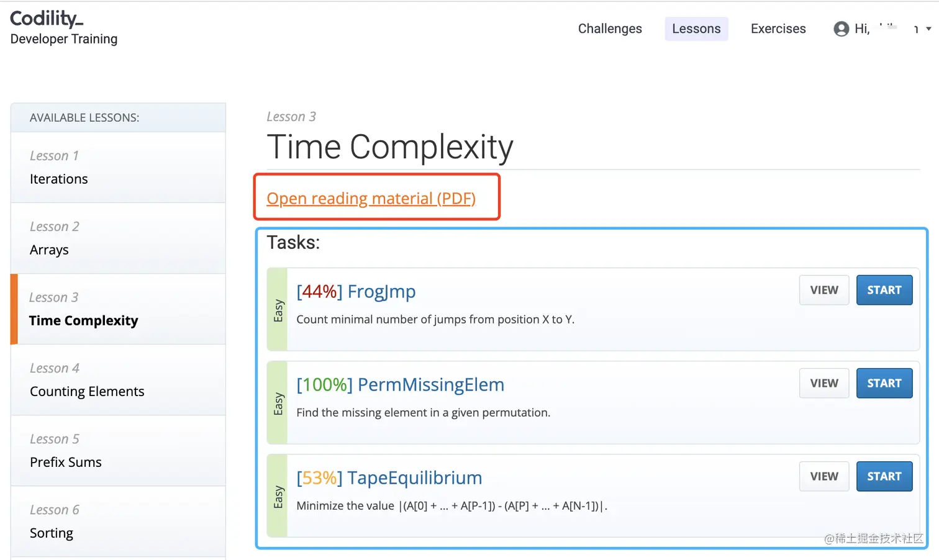View the PermMissingElem task
The image size is (939, 560).
coord(824,383)
